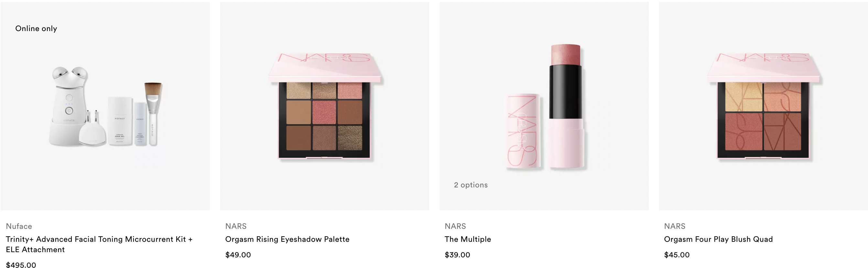
Task: Select NARS brand above The Multiple
Action: (455, 226)
